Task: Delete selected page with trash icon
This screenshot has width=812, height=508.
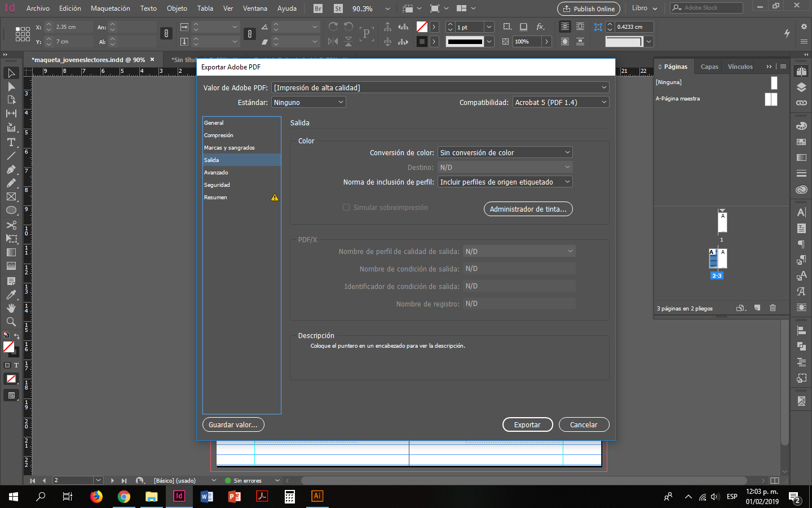Action: pyautogui.click(x=773, y=308)
